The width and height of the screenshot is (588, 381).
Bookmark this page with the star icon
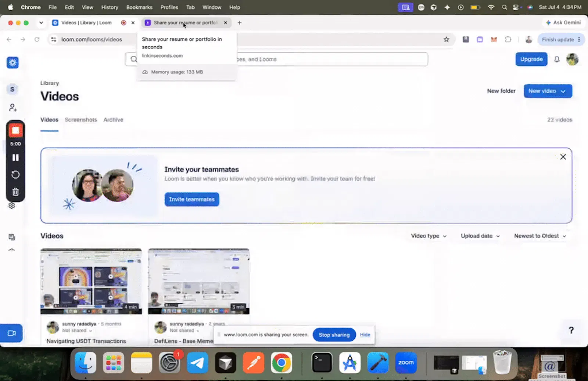pyautogui.click(x=446, y=39)
